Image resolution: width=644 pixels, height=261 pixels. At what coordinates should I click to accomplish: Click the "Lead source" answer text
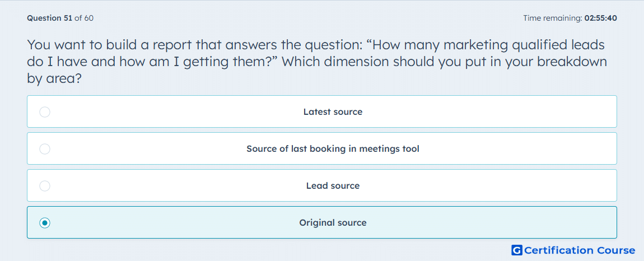pos(333,186)
